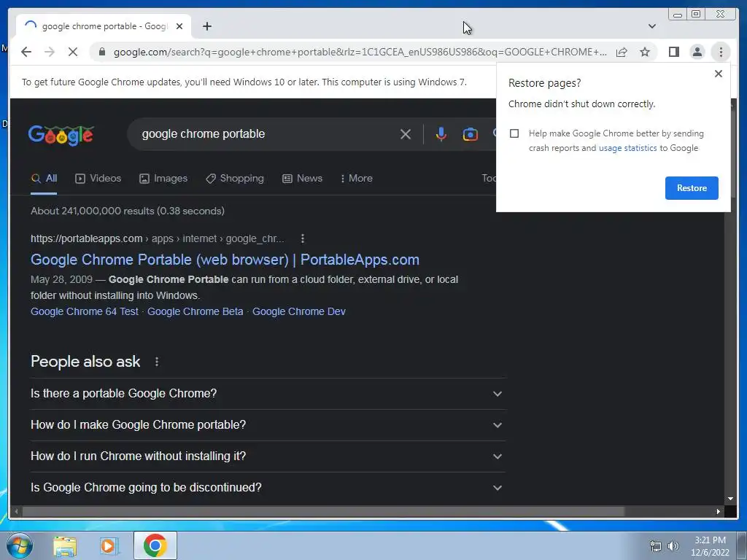The height and width of the screenshot is (560, 747).
Task: Click the Chrome taskbar icon
Action: click(155, 545)
